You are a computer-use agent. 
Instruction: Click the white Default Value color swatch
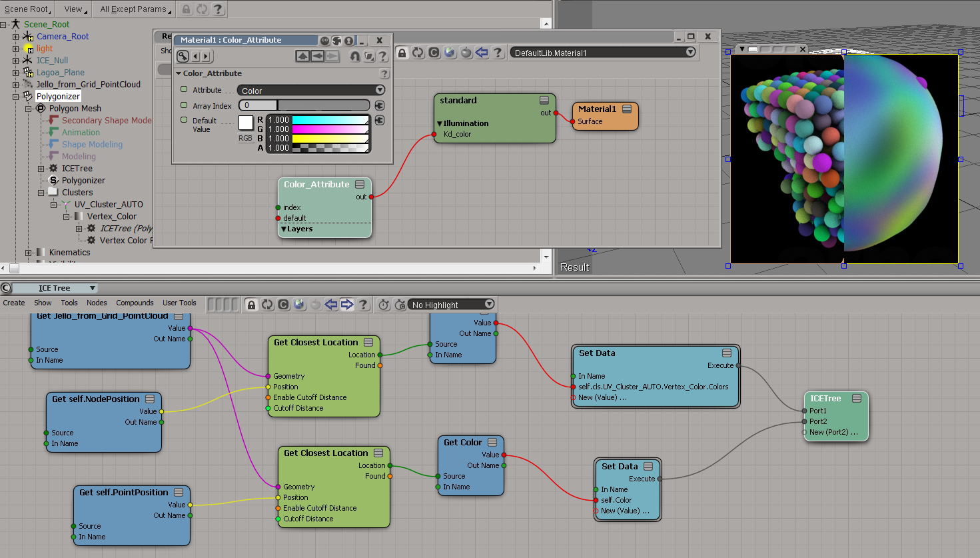tap(245, 123)
